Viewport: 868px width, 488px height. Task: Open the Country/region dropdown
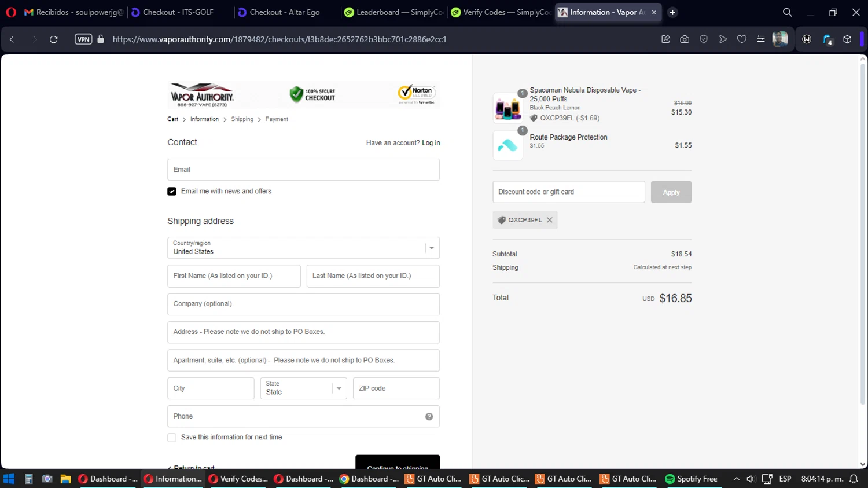303,248
